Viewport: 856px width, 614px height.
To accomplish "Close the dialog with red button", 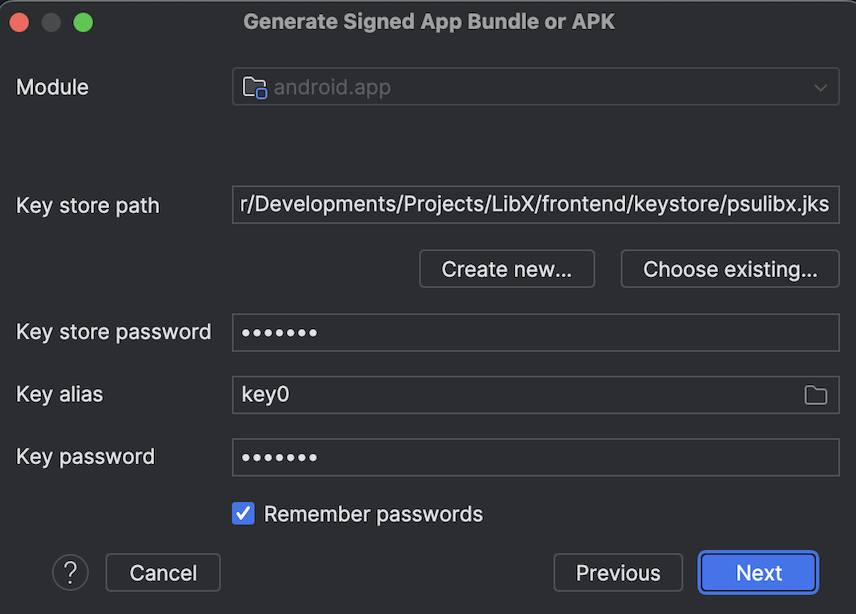I will click(x=19, y=22).
